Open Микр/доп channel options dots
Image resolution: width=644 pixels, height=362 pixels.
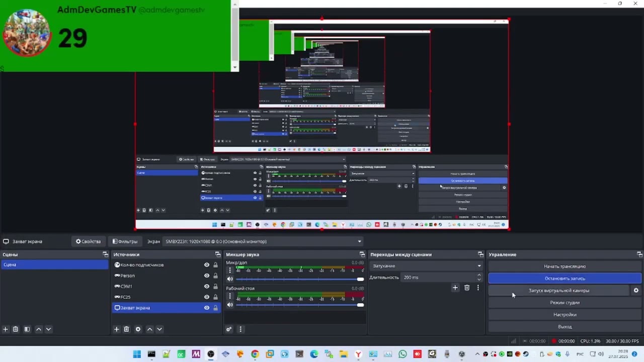tap(230, 270)
